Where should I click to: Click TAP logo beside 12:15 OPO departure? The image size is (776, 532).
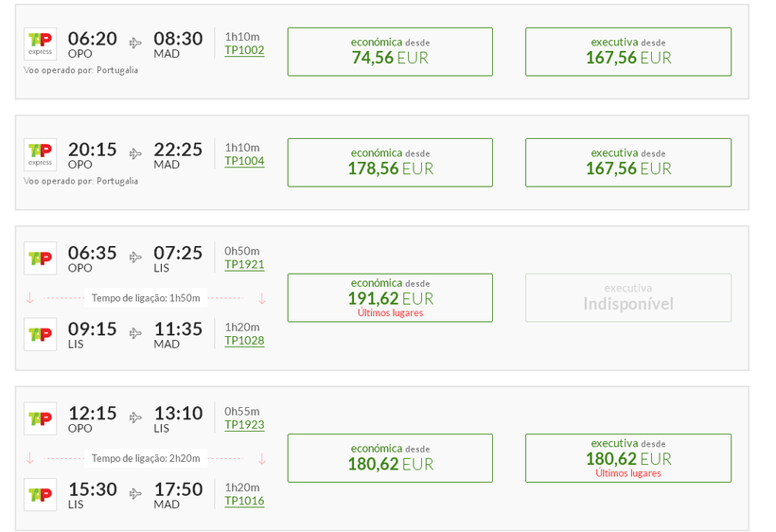click(40, 418)
